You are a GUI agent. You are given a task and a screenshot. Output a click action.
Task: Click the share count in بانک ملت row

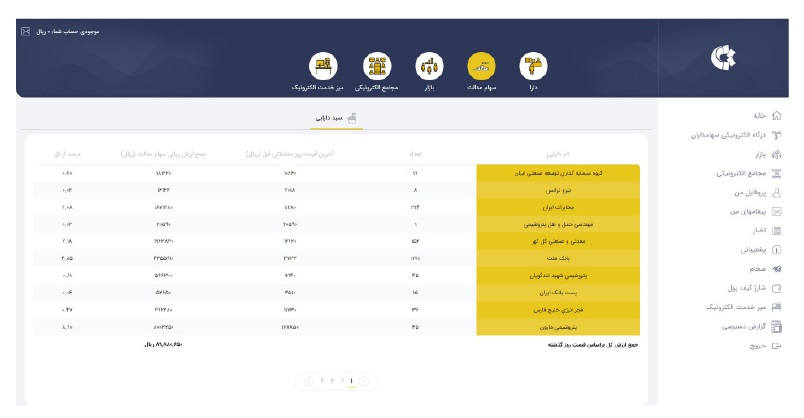tap(415, 258)
